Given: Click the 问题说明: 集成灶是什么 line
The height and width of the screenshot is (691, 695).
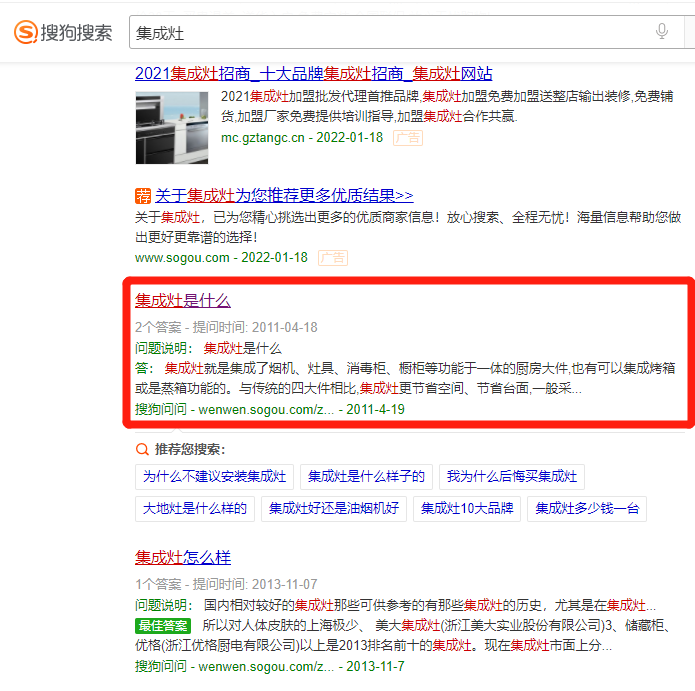Looking at the screenshot, I should point(208,348).
